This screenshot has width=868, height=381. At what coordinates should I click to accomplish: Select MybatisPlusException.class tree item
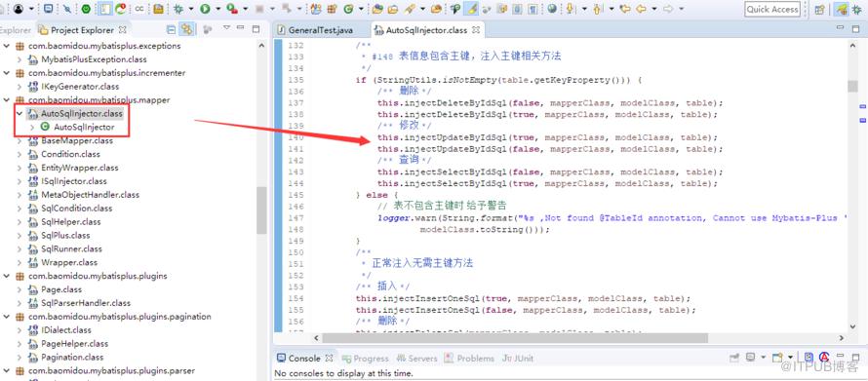pyautogui.click(x=94, y=59)
